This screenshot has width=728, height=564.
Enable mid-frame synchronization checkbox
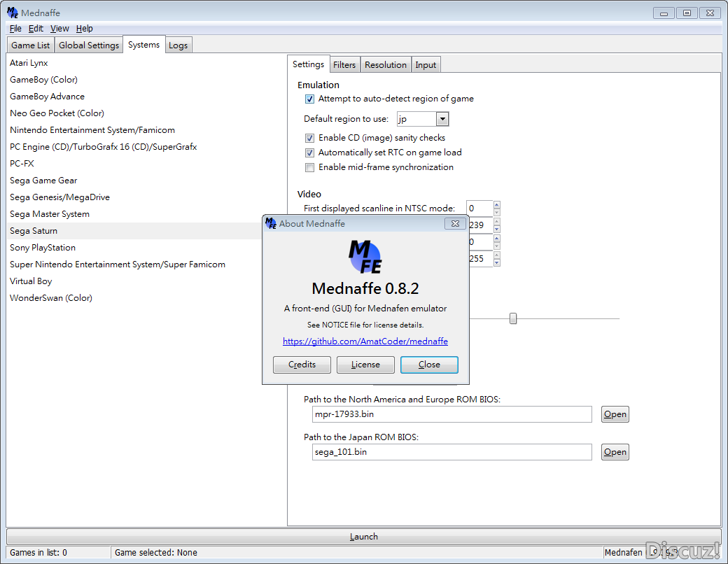click(x=309, y=167)
